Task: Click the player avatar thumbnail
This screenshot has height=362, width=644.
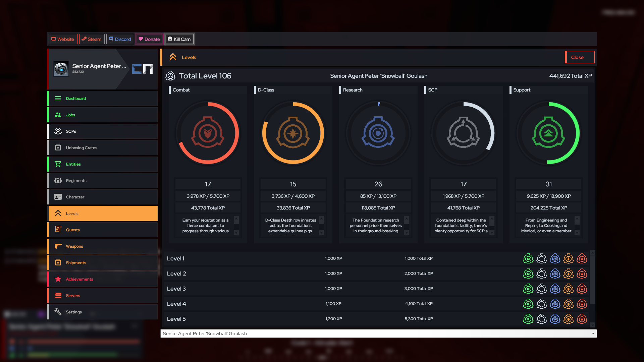Action: 61,69
